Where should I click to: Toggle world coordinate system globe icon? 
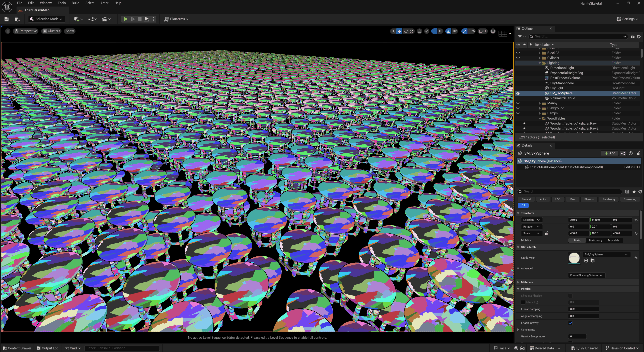pos(419,31)
